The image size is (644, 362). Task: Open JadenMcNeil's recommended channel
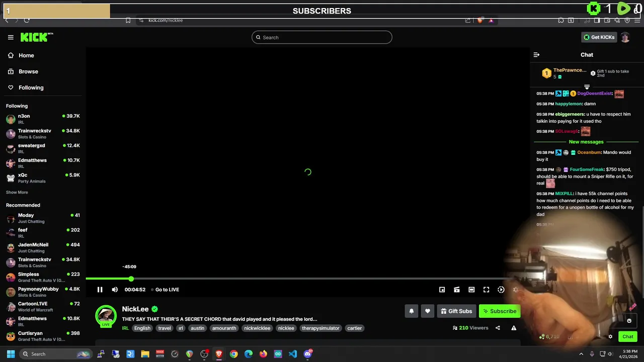[43, 247]
